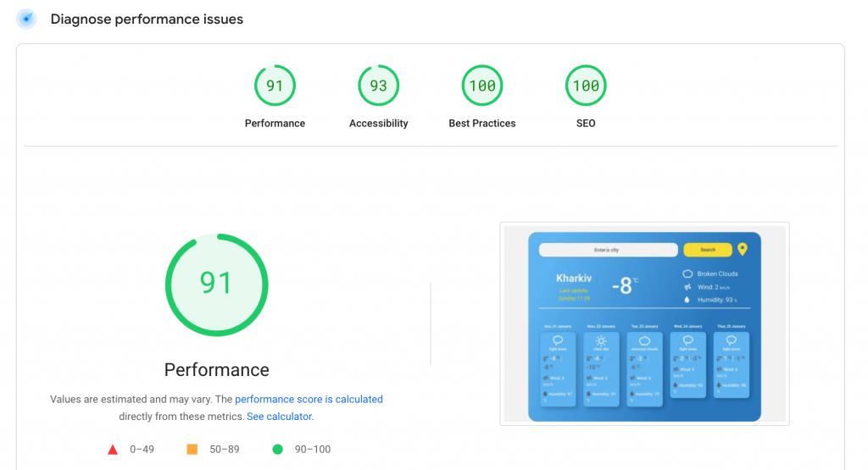Click the large 91 Performance gauge ring

coord(216,284)
